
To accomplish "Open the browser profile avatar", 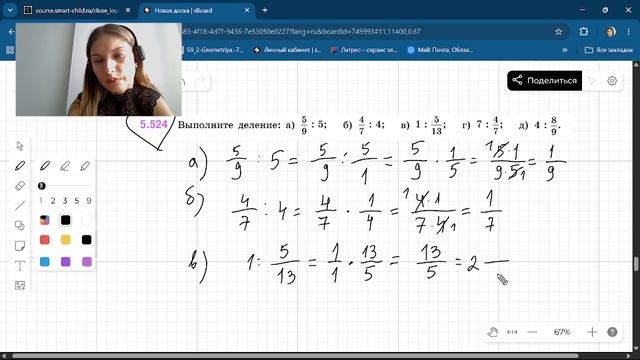I will click(611, 31).
